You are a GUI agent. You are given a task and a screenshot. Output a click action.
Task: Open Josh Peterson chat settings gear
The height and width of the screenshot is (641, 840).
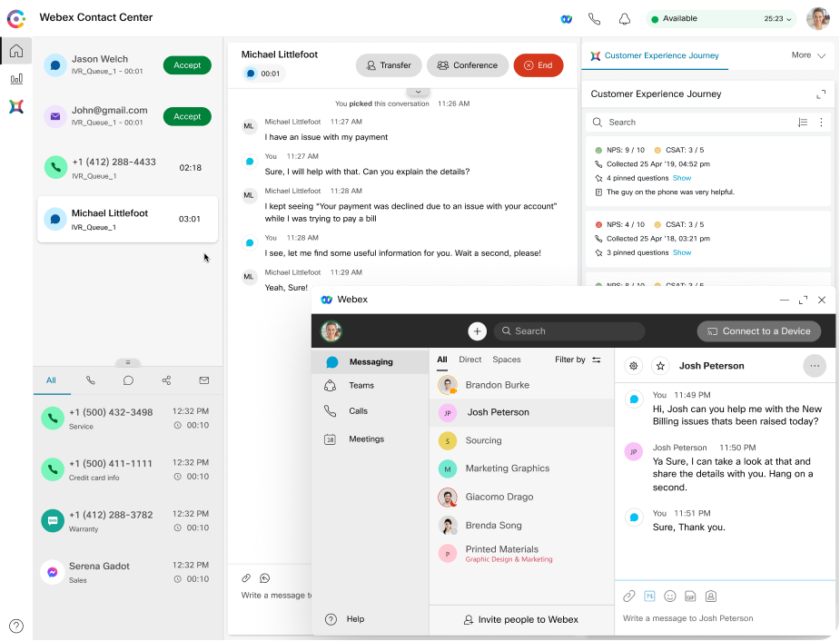coord(633,366)
